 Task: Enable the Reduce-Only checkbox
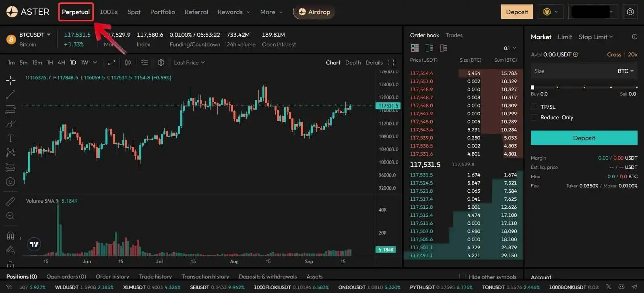[x=534, y=117]
